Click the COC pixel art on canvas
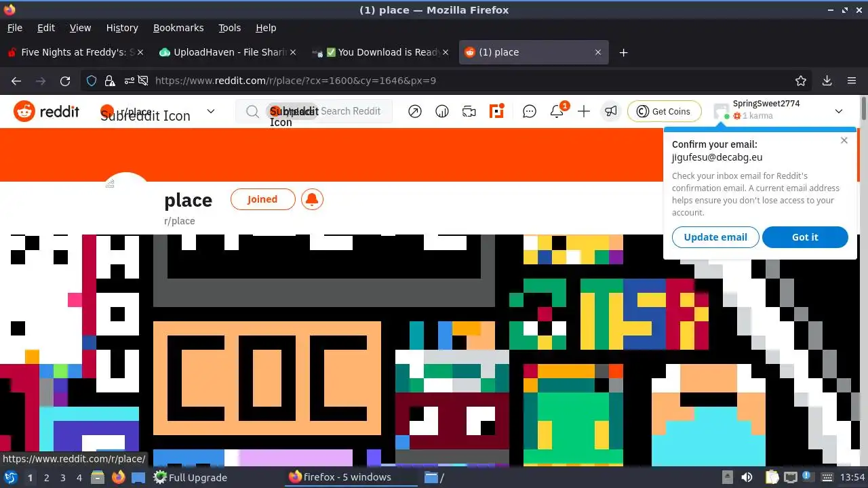Image resolution: width=868 pixels, height=488 pixels. (x=267, y=378)
